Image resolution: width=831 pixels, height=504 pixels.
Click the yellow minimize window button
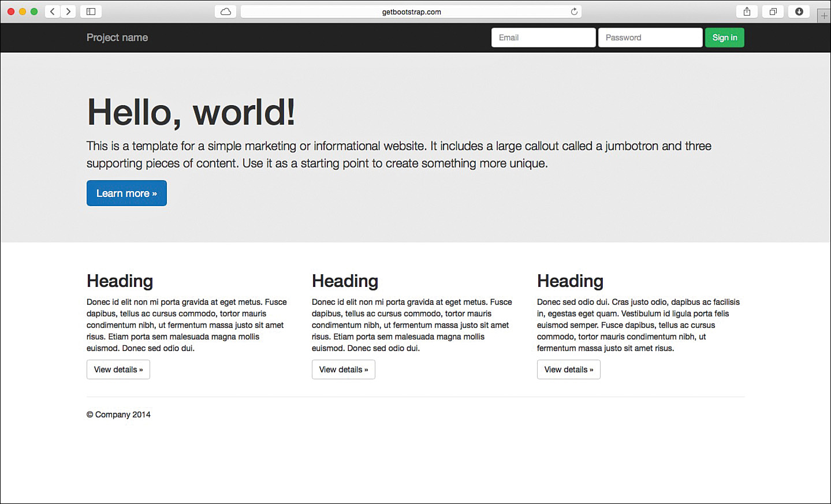[23, 12]
